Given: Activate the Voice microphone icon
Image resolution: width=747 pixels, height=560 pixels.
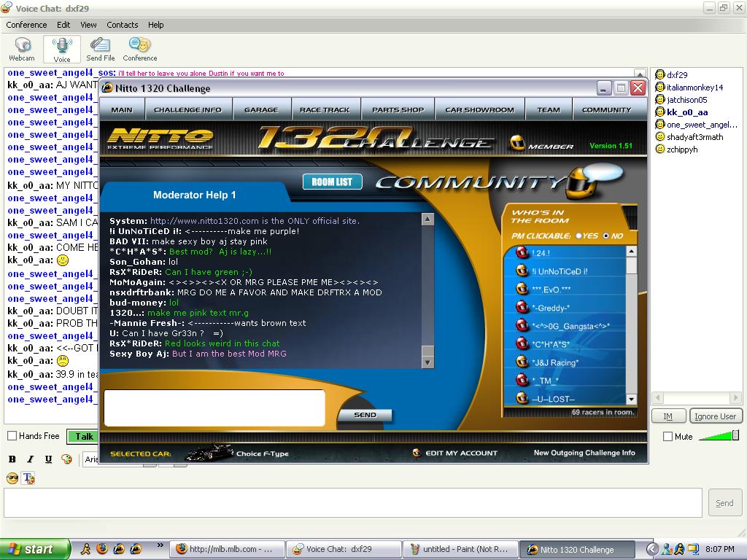Looking at the screenshot, I should pos(62,50).
